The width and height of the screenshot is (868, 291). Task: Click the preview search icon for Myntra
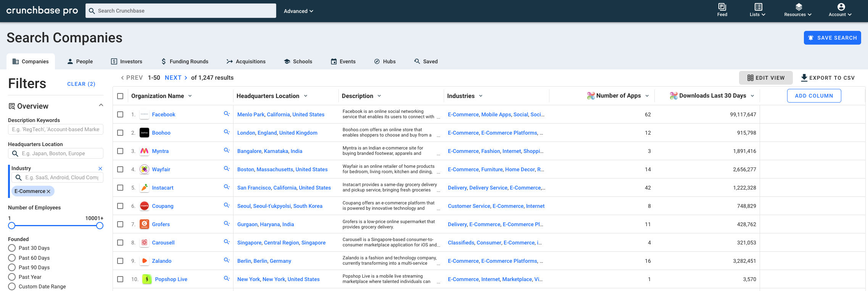click(227, 150)
